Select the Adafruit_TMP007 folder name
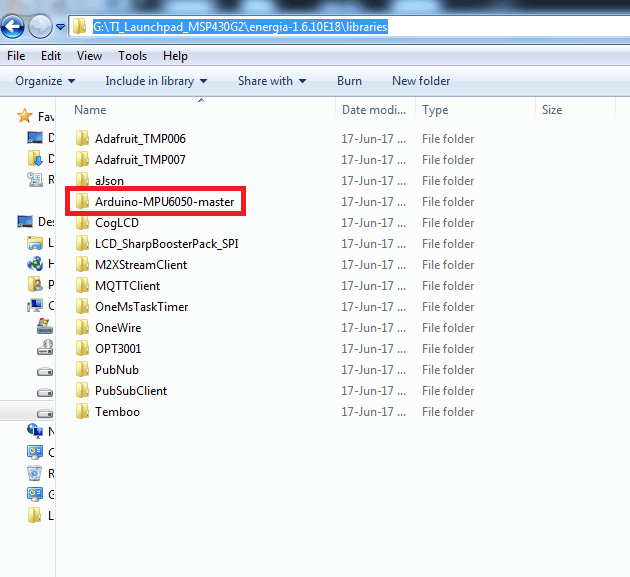The height and width of the screenshot is (577, 630). tap(140, 160)
